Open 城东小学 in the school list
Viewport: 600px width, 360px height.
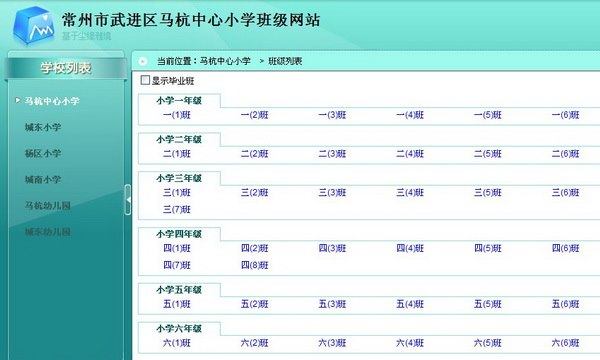tap(43, 127)
